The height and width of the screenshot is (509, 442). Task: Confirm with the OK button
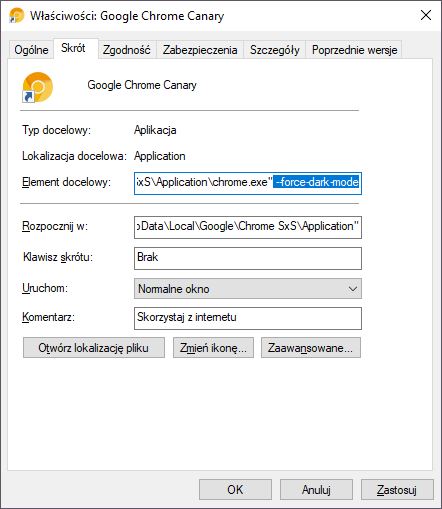click(x=235, y=490)
